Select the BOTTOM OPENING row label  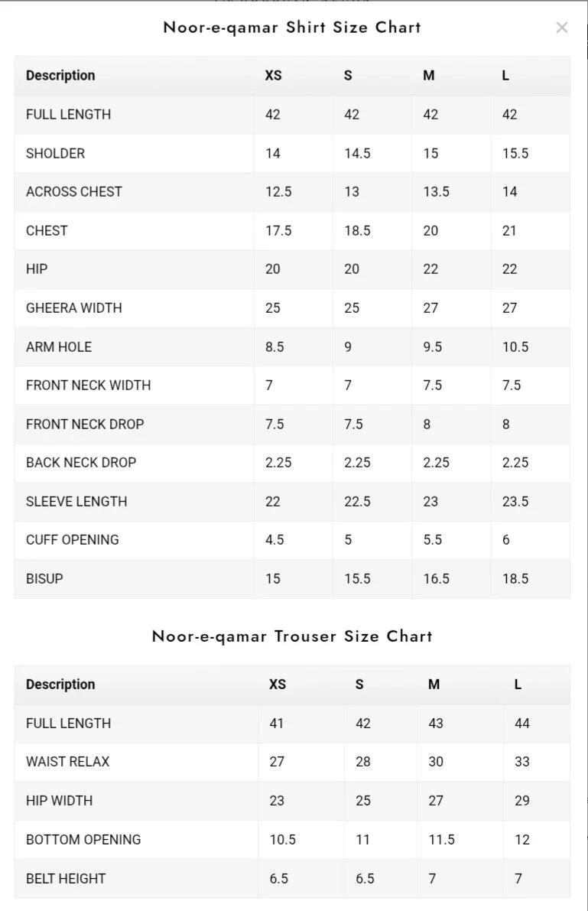pos(83,840)
